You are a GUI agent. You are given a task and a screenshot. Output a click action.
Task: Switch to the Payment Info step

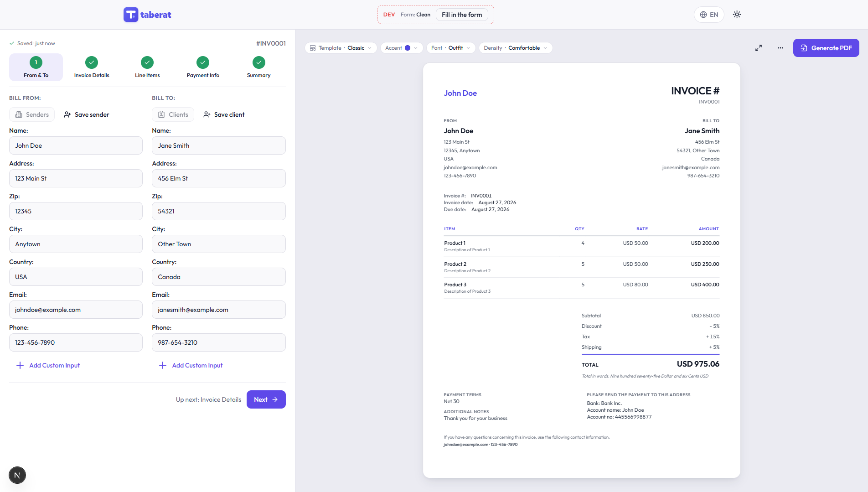coord(203,67)
